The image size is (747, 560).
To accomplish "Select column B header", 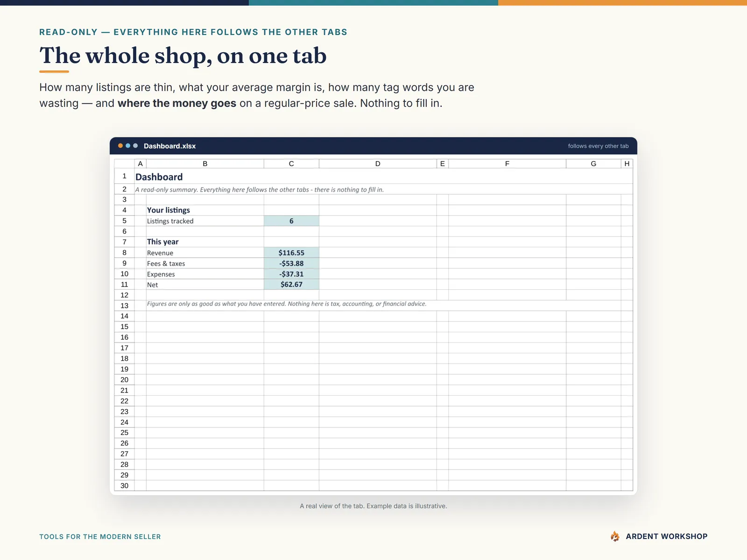I will click(205, 164).
